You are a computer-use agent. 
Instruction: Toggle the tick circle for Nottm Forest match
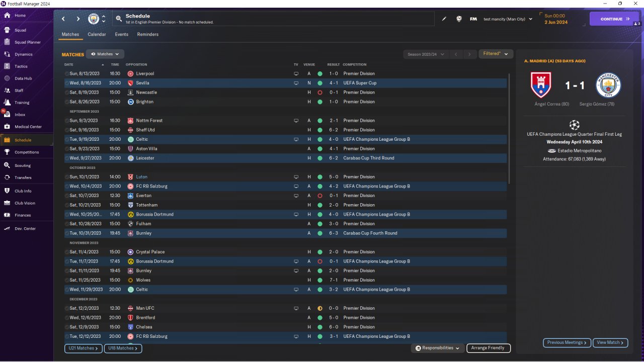tap(67, 121)
